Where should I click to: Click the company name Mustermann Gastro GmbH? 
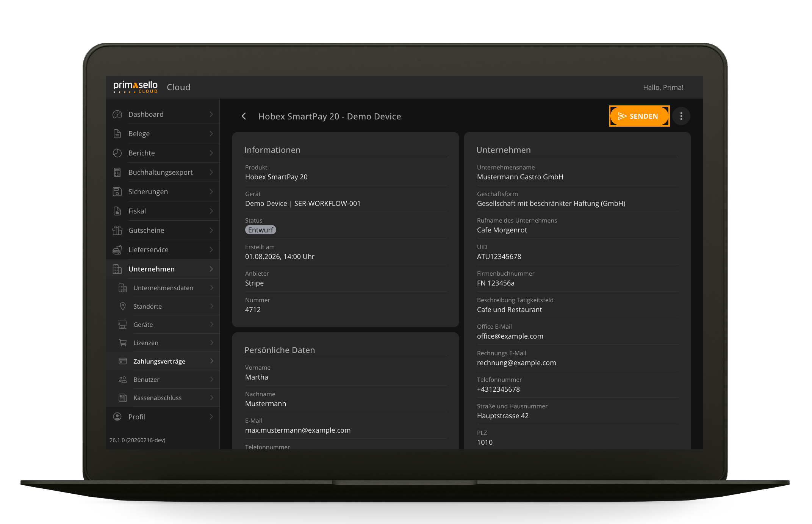click(520, 177)
